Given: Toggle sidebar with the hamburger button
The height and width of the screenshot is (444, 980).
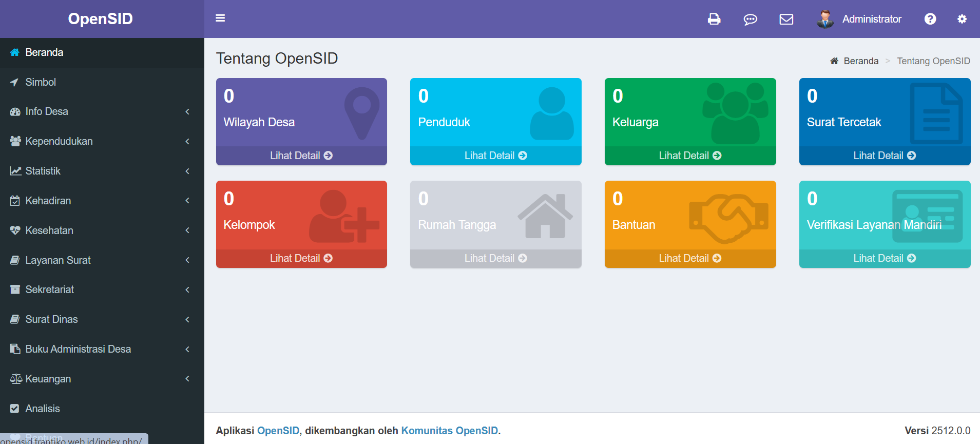Looking at the screenshot, I should click(220, 18).
